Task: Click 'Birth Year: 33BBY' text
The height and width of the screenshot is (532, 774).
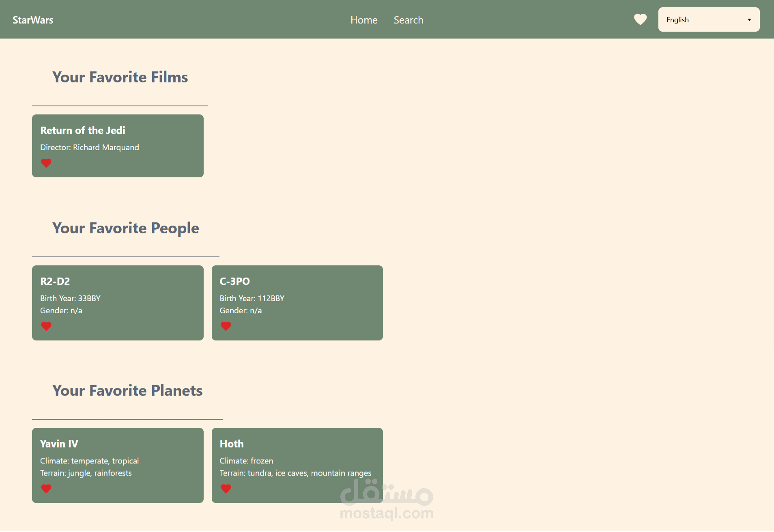Action: (x=70, y=298)
